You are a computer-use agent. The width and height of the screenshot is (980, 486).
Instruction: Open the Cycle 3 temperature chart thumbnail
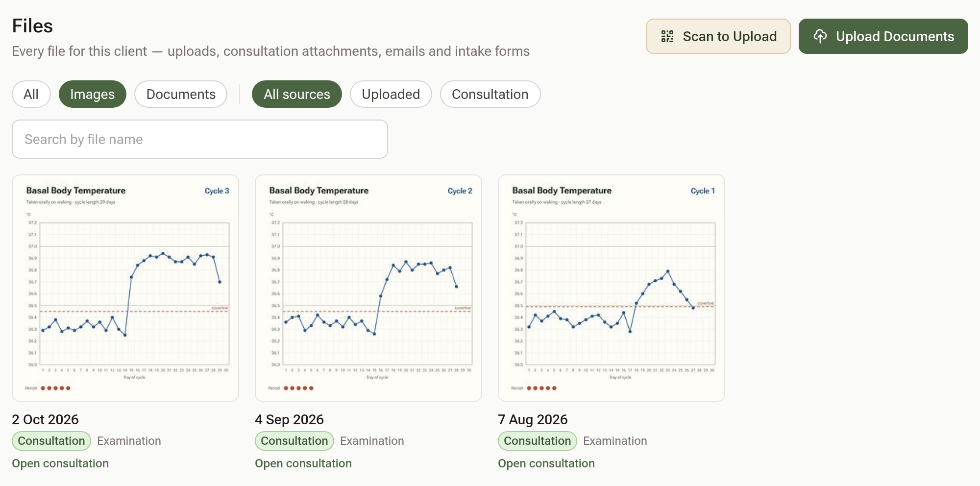[125, 288]
